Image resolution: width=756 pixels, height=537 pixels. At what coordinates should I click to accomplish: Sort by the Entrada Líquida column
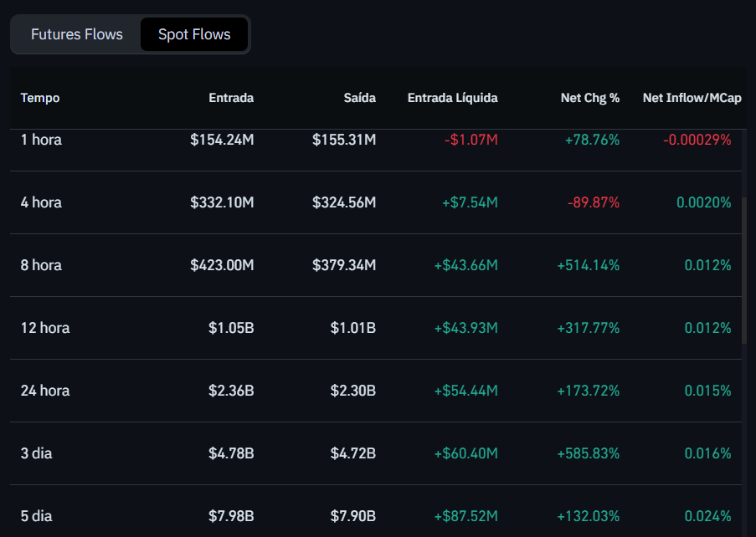[452, 97]
